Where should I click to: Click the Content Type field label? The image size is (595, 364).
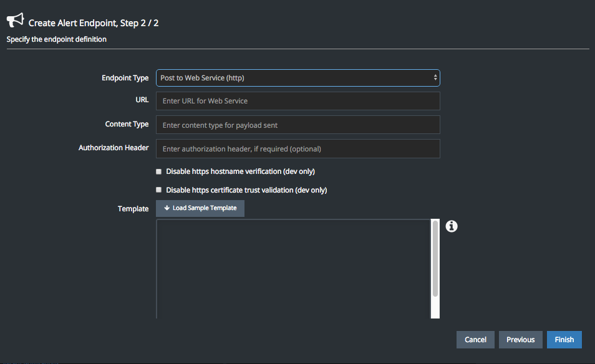[x=127, y=124]
